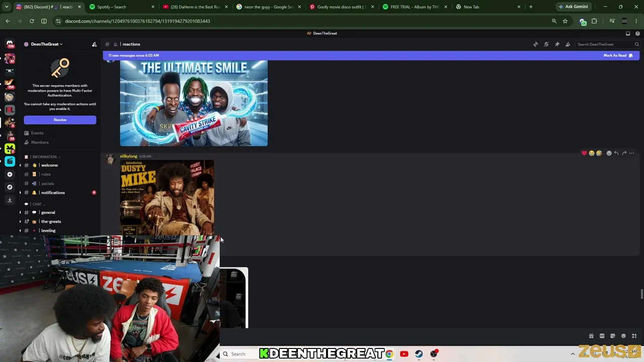This screenshot has height=362, width=644.
Task: Forward siilkylong's message
Action: pos(624,153)
